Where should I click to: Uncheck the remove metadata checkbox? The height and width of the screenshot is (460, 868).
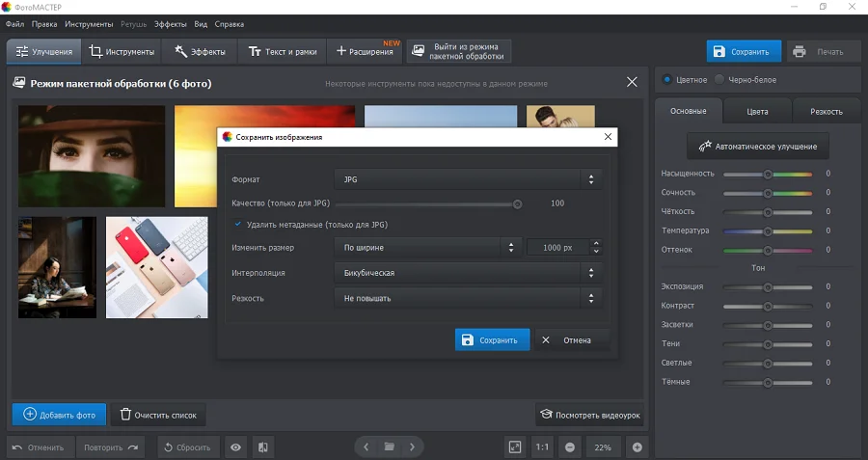click(238, 225)
